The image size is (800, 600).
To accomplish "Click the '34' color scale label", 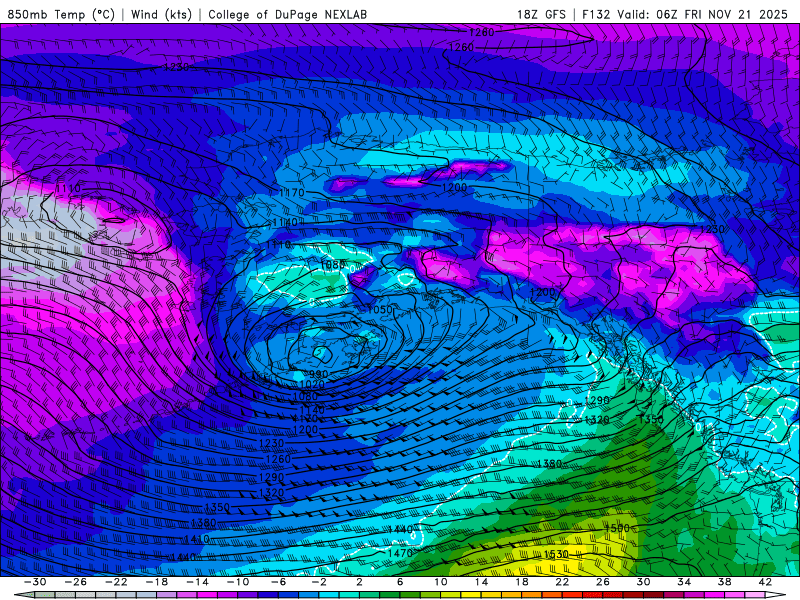I will click(x=684, y=582).
